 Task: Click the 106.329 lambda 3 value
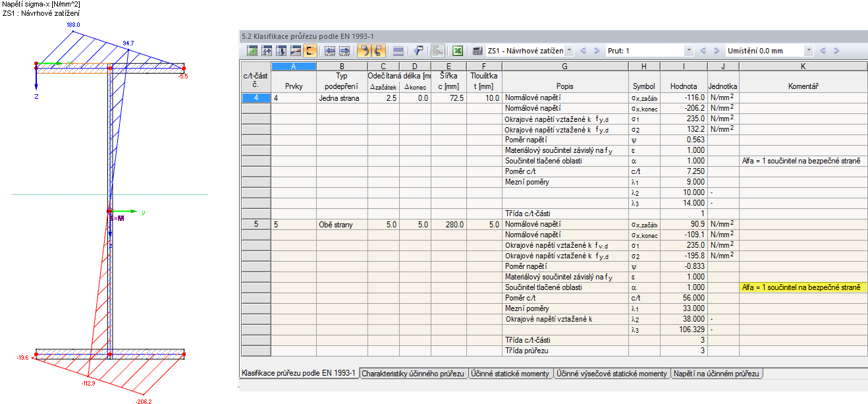(x=684, y=330)
